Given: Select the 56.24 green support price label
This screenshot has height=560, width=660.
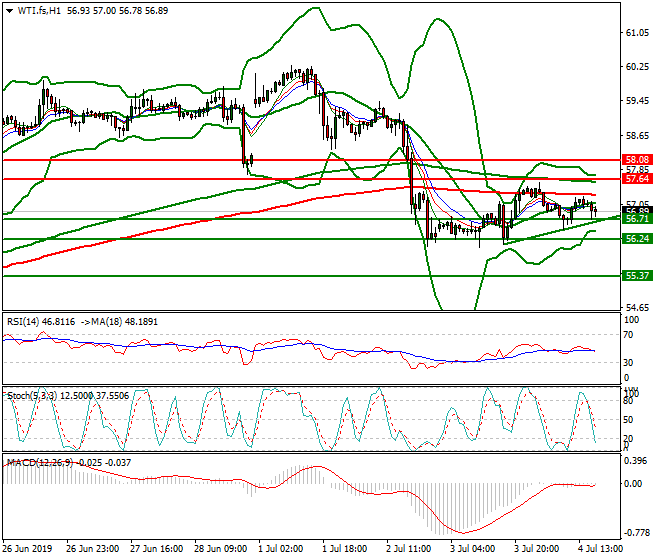Looking at the screenshot, I should pyautogui.click(x=637, y=239).
